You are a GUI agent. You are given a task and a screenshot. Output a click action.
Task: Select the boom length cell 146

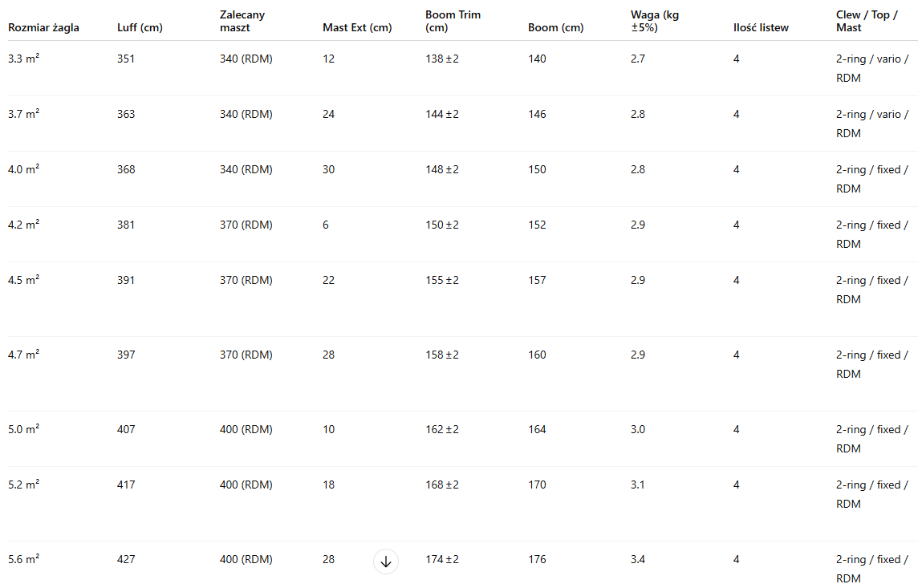coord(537,115)
